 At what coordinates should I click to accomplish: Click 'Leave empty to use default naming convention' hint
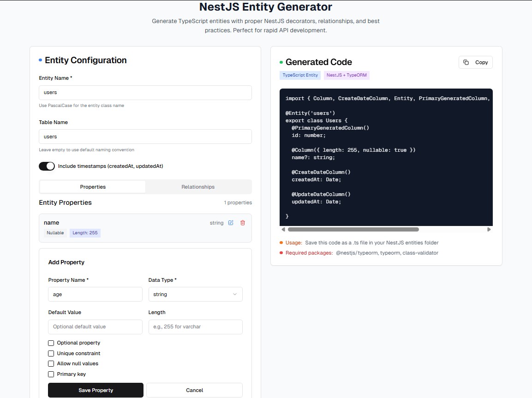point(87,150)
